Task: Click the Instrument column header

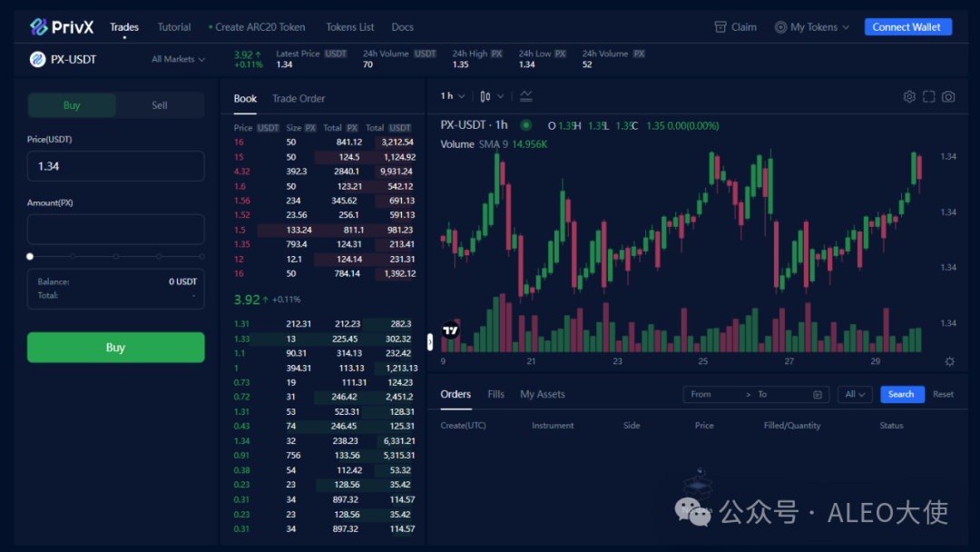Action: 553,426
